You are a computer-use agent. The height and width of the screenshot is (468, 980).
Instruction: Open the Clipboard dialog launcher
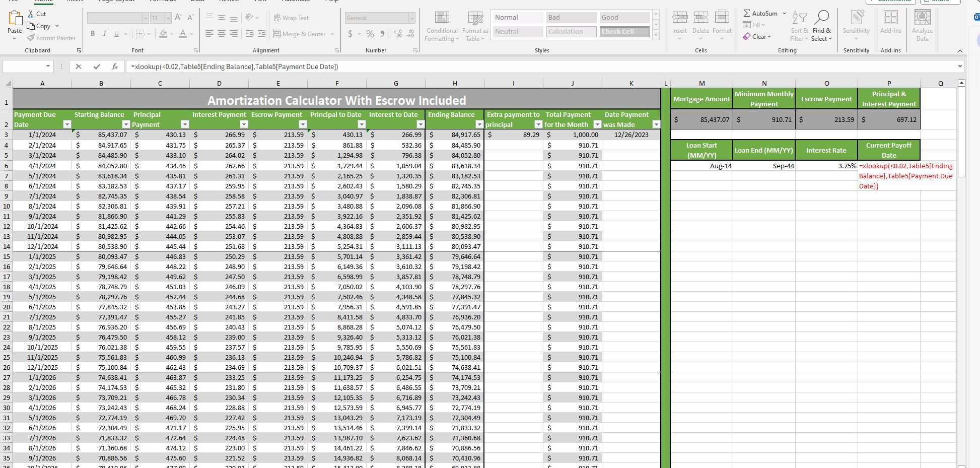click(79, 50)
